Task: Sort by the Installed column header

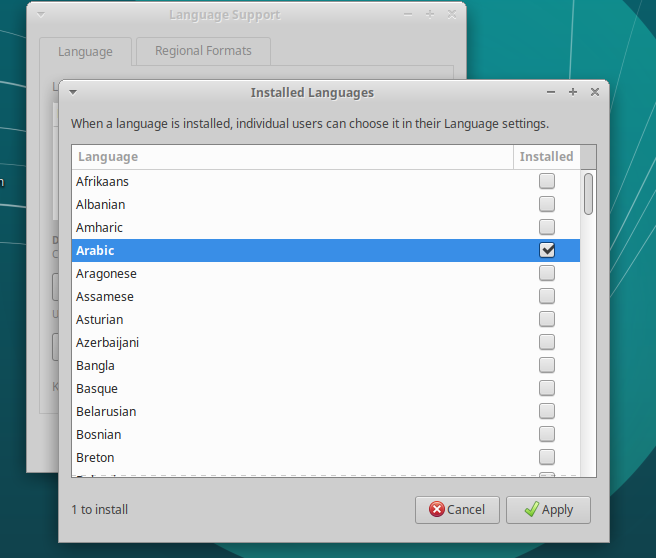Action: pos(546,157)
